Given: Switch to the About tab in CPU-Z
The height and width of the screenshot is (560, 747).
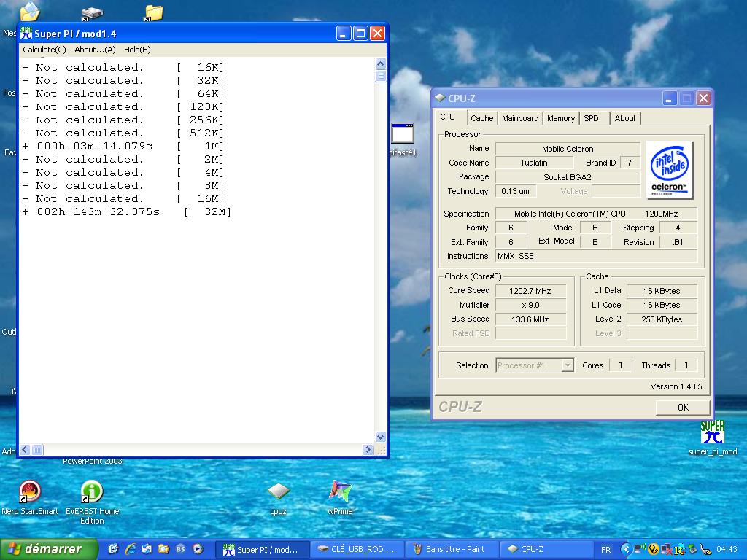Looking at the screenshot, I should pos(624,118).
